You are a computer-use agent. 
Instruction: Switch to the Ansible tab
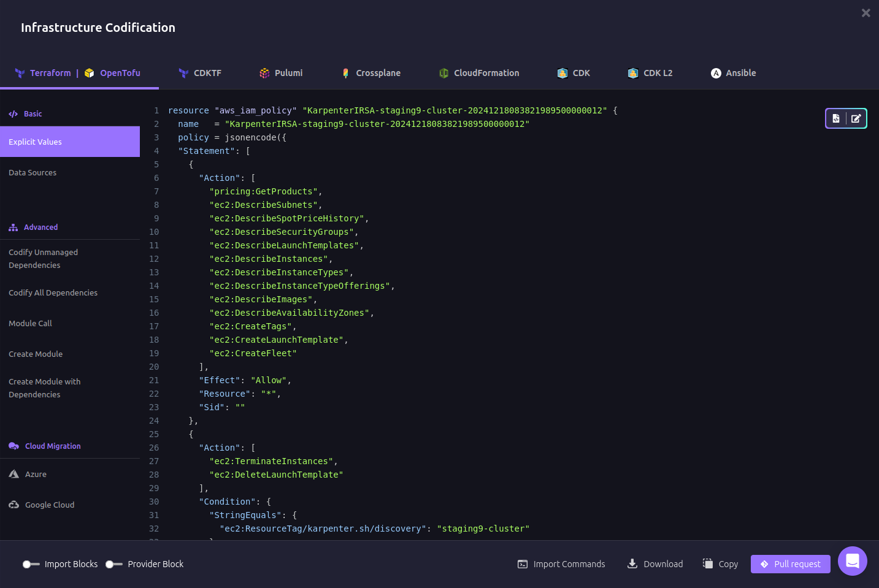[x=734, y=73]
